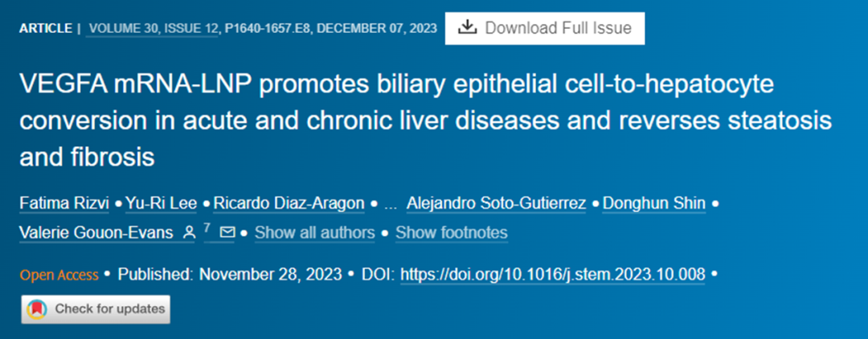Click author Alejandro Soto-Gutierrez

495,203
